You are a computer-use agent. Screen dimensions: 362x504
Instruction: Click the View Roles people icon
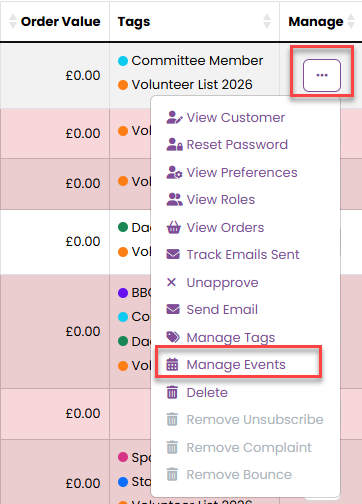coord(174,200)
